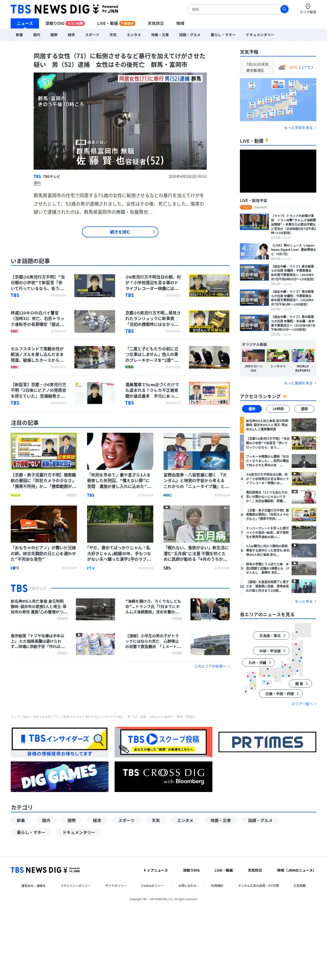Screen dimensions: 327x980
Task: Click 話題・グルメ category tag at bottom
Action: pos(260,820)
